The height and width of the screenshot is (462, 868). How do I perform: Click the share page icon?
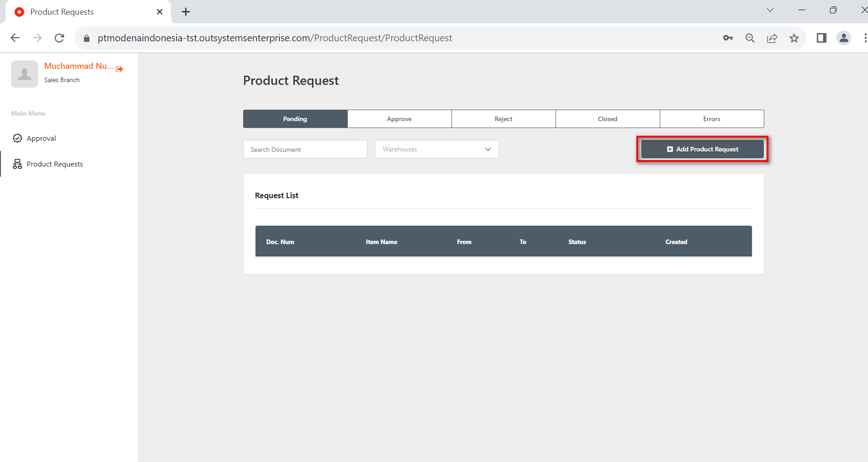coord(772,38)
